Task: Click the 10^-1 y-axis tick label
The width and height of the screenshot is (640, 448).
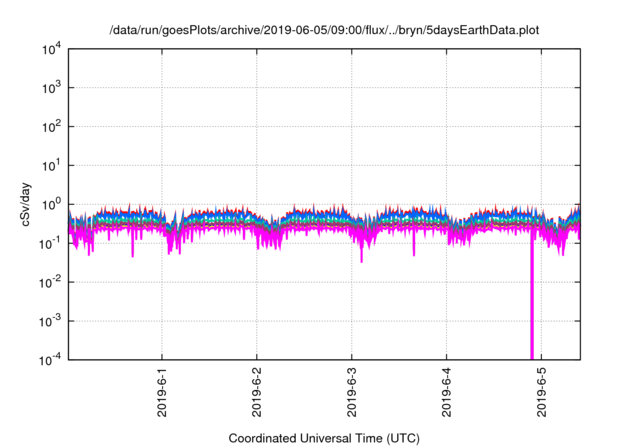Action: coord(50,244)
